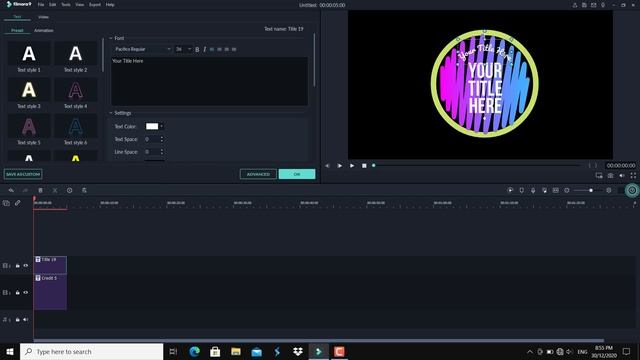Screen dimensions: 640x360
Task: Open the File menu
Action: point(41,5)
